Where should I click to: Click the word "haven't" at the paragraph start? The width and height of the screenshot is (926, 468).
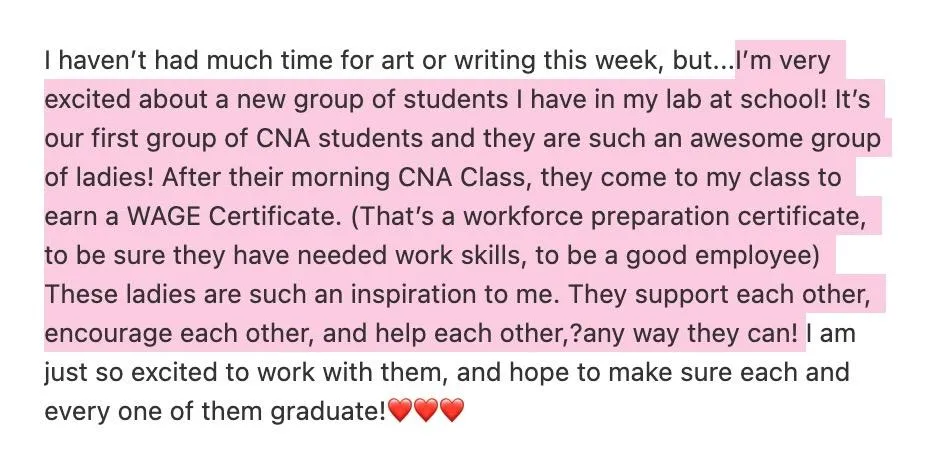click(x=98, y=60)
